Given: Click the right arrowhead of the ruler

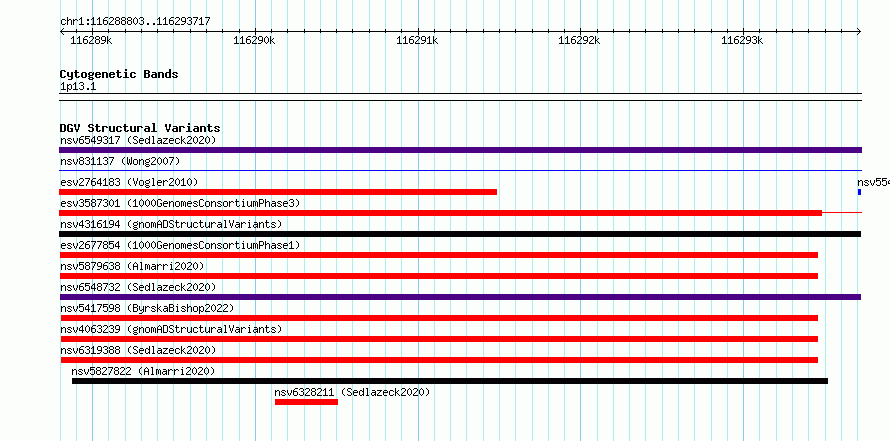Looking at the screenshot, I should 859,31.
